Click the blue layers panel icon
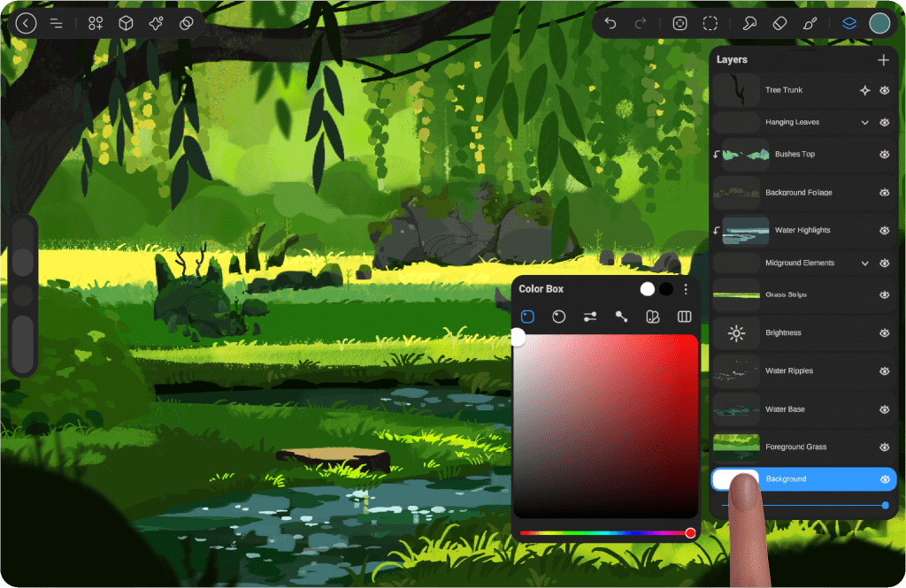 pyautogui.click(x=849, y=24)
